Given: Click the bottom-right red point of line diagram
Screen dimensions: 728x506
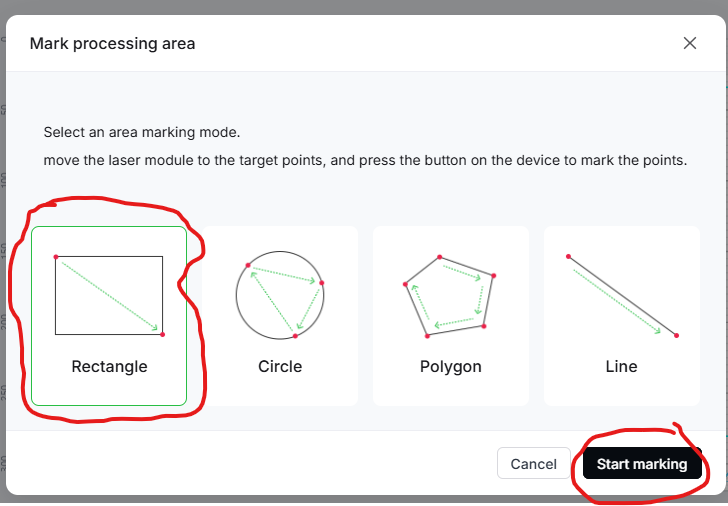Looking at the screenshot, I should [x=676, y=335].
